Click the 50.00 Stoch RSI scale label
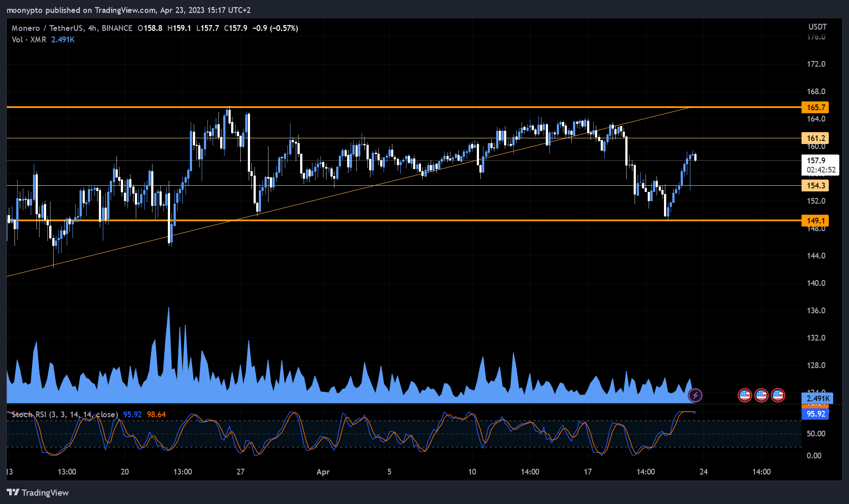 [x=816, y=434]
